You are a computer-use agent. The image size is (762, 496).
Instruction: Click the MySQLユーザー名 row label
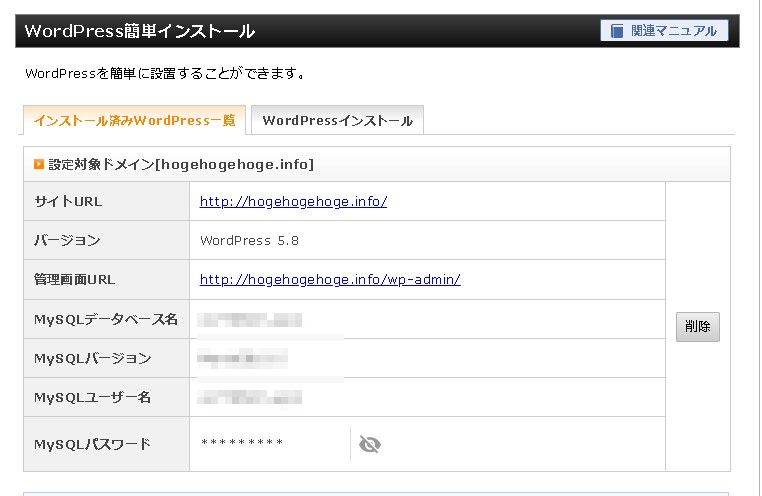click(92, 397)
